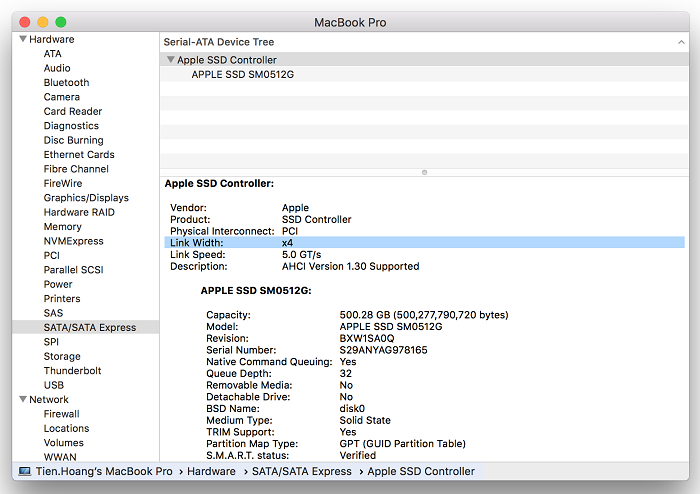This screenshot has width=700, height=494.
Task: Open the Bluetooth hardware section
Action: [x=67, y=83]
